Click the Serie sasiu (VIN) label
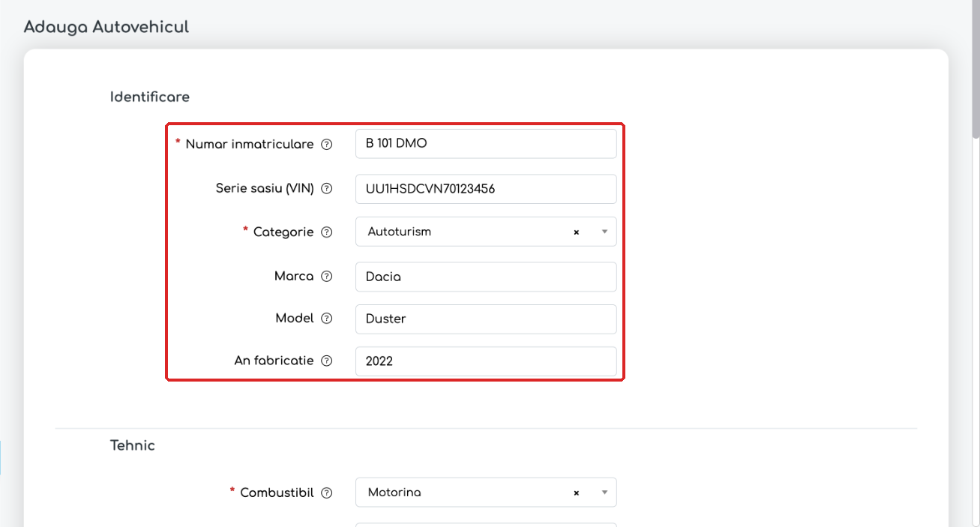The height and width of the screenshot is (527, 980). 265,189
